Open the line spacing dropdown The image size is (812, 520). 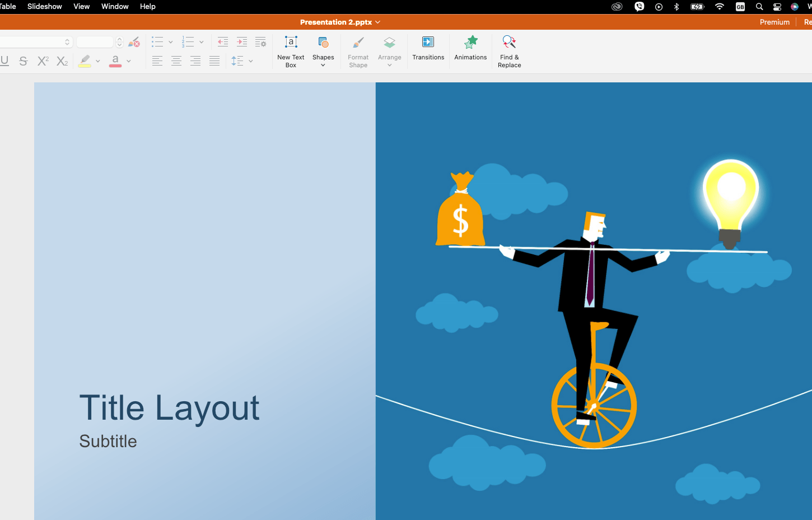[250, 61]
